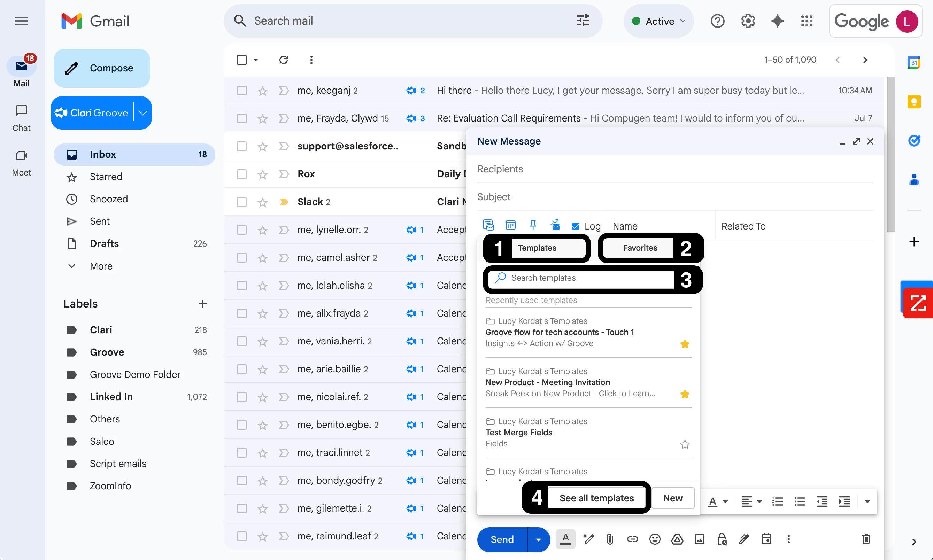Click the Groove templates icon in compose
Screen dimensions: 933x560
pos(488,225)
